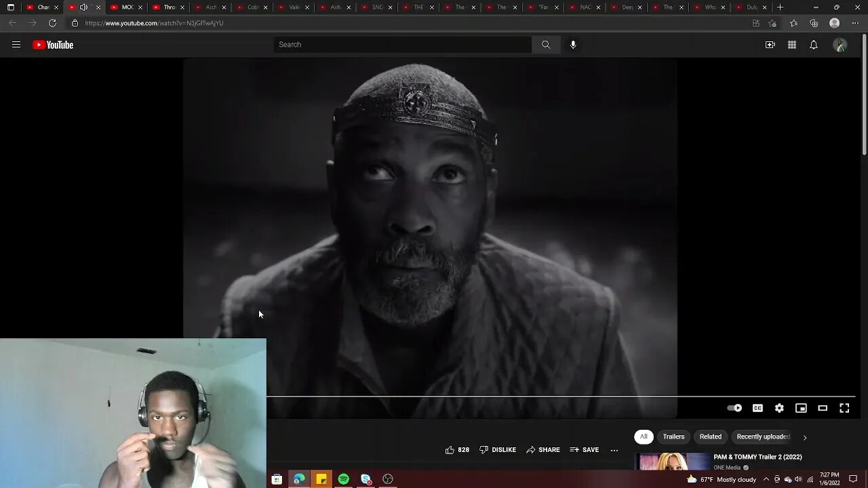Open the video settings gear
The image size is (868, 488).
(779, 408)
